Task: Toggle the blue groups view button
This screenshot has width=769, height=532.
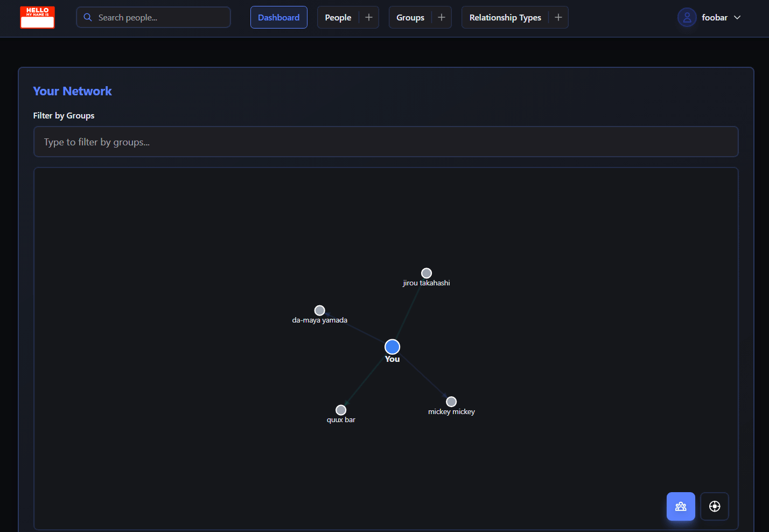Action: click(x=681, y=506)
